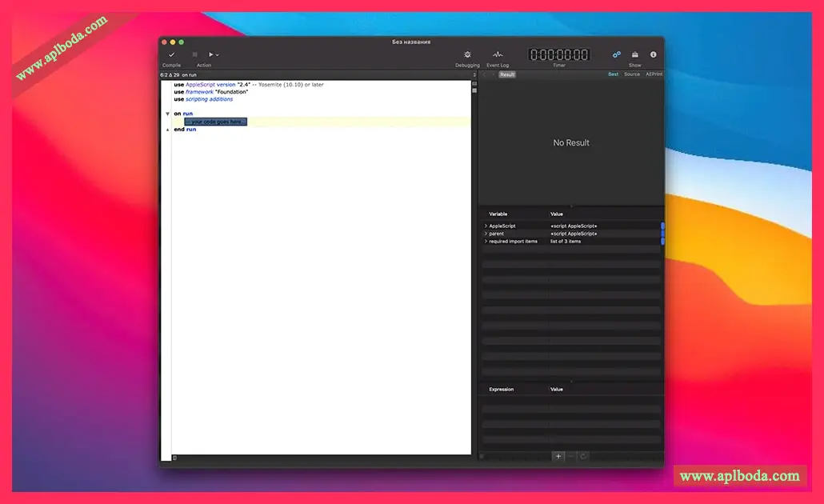Expand the AppleScript variable row

coord(486,226)
